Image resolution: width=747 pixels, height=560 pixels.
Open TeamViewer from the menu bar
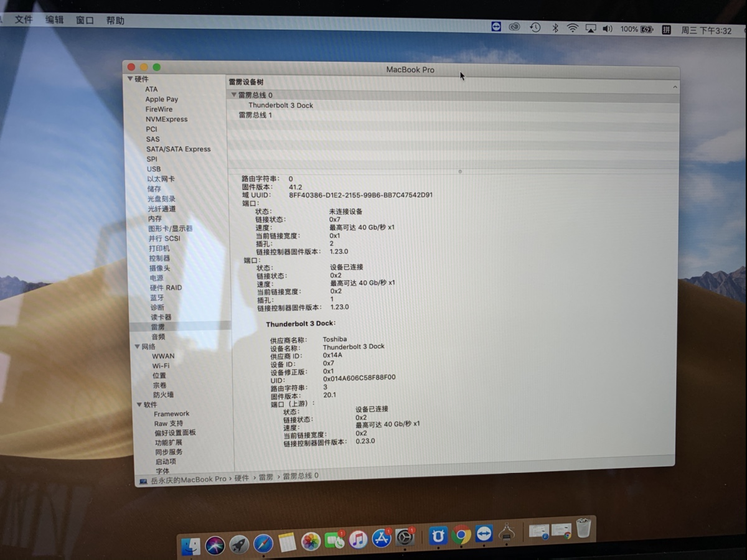click(x=496, y=27)
